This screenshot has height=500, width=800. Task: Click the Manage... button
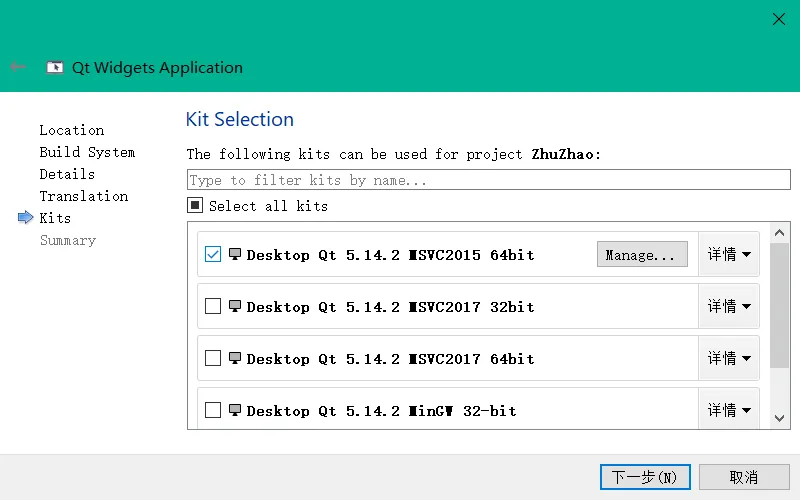[642, 254]
